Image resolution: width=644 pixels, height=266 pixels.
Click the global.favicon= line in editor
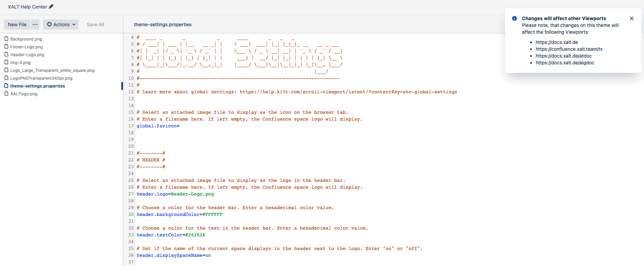pyautogui.click(x=158, y=126)
